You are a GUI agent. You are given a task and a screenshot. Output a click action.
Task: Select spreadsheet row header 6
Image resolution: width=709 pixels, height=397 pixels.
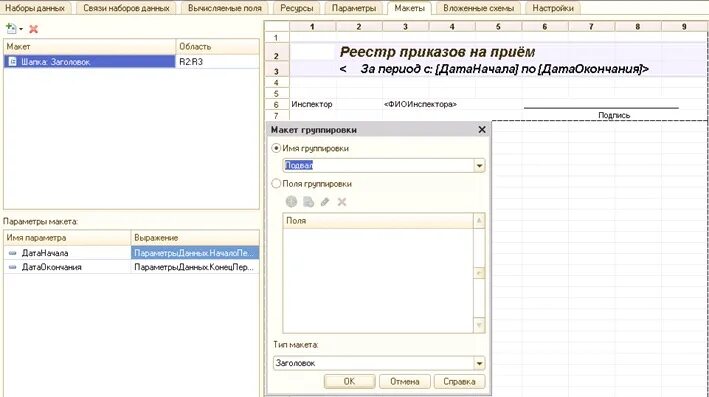tap(277, 105)
